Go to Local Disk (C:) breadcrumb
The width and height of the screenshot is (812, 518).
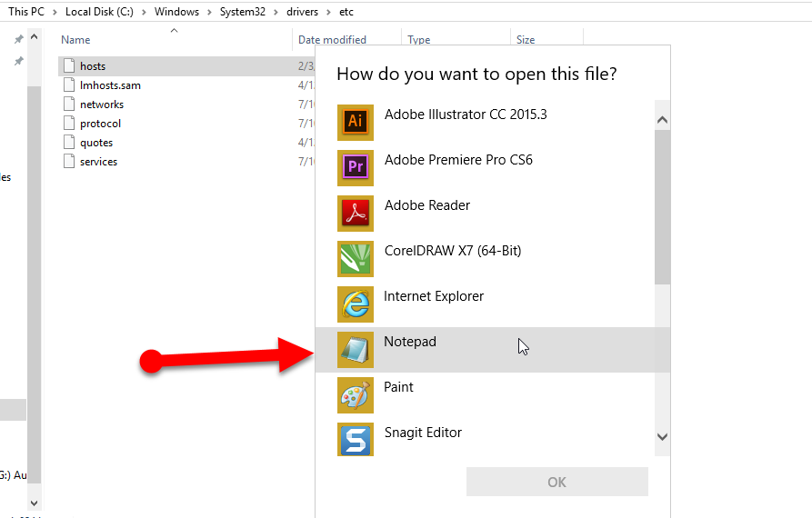pos(99,12)
